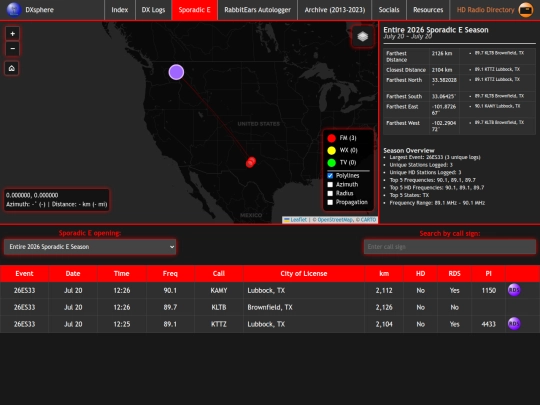Click the Largest Event 26ES33 overview line

(435, 157)
